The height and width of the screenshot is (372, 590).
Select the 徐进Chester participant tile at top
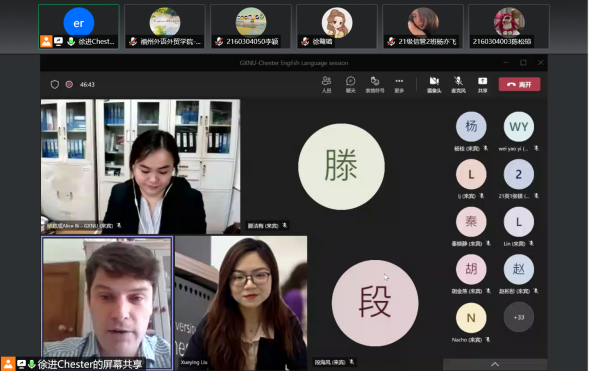click(79, 27)
